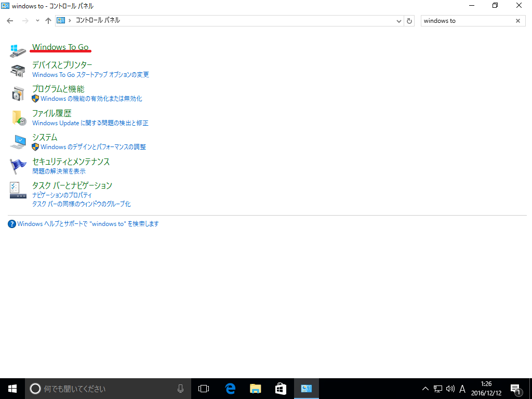Open the recent locations dropdown arrow

(37, 21)
